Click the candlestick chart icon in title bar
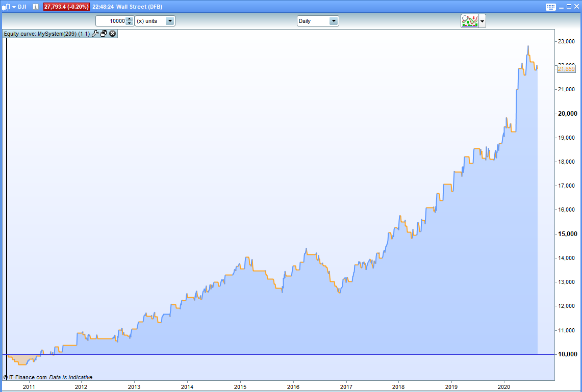The width and height of the screenshot is (582, 392). click(x=6, y=7)
